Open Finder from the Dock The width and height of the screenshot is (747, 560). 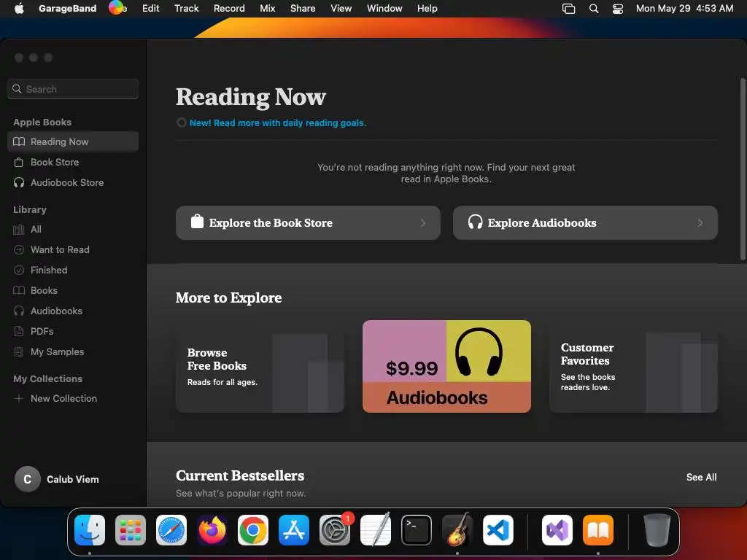90,530
